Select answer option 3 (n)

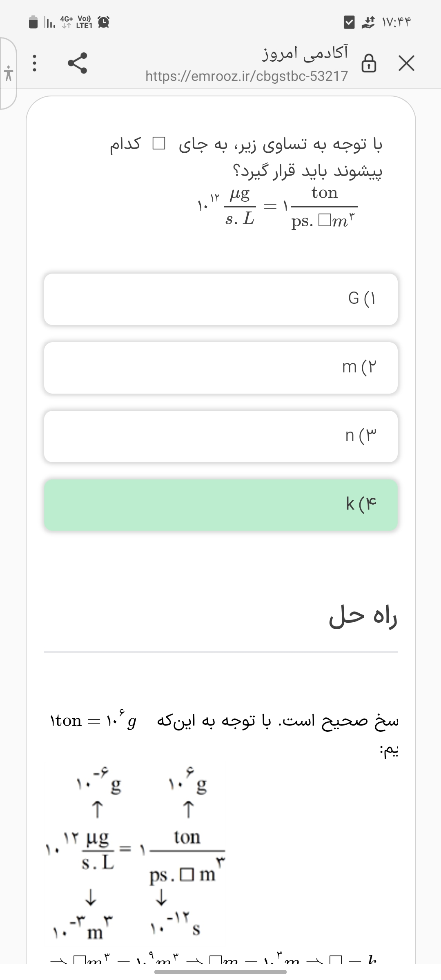click(x=220, y=436)
